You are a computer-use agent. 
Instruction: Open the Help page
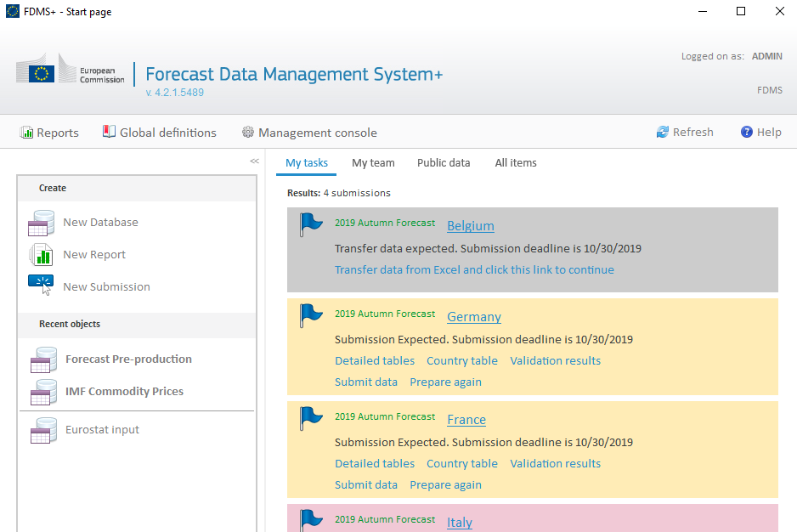point(761,133)
